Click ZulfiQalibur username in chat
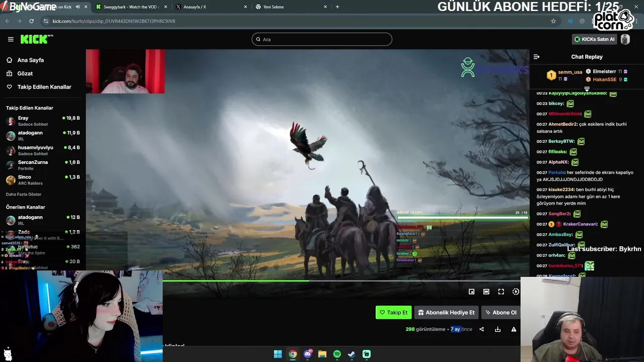Viewport: 644px width, 362px height. click(561, 245)
